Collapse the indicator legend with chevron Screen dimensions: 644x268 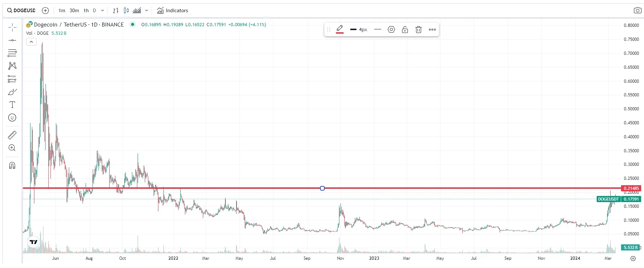(x=32, y=42)
